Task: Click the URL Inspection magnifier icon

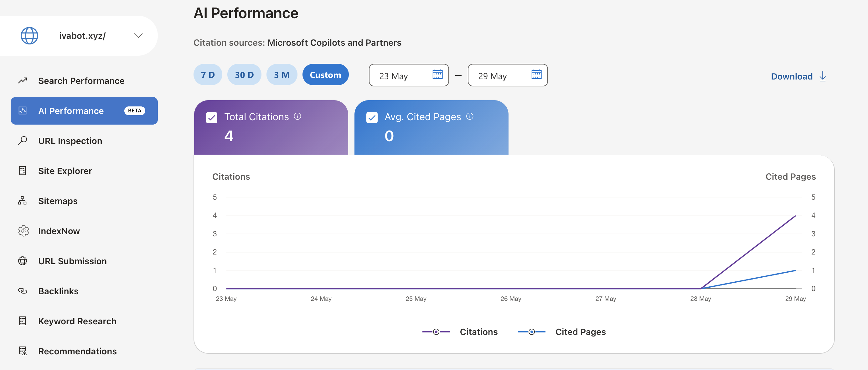Action: tap(23, 141)
